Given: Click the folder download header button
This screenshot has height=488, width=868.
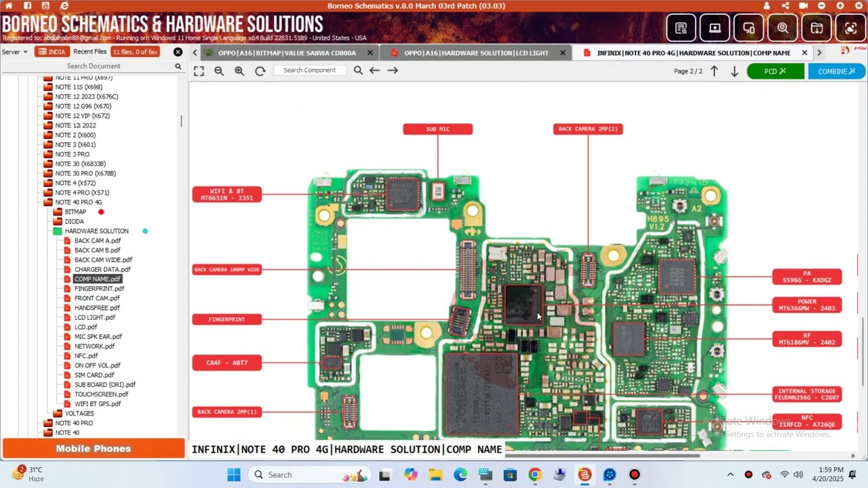Looking at the screenshot, I should click(816, 28).
